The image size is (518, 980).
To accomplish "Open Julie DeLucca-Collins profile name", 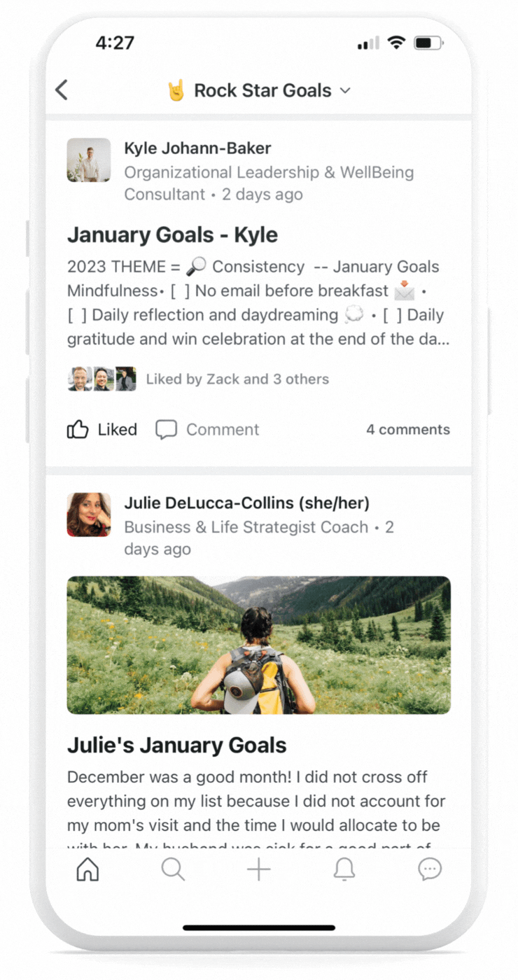I will tap(247, 503).
